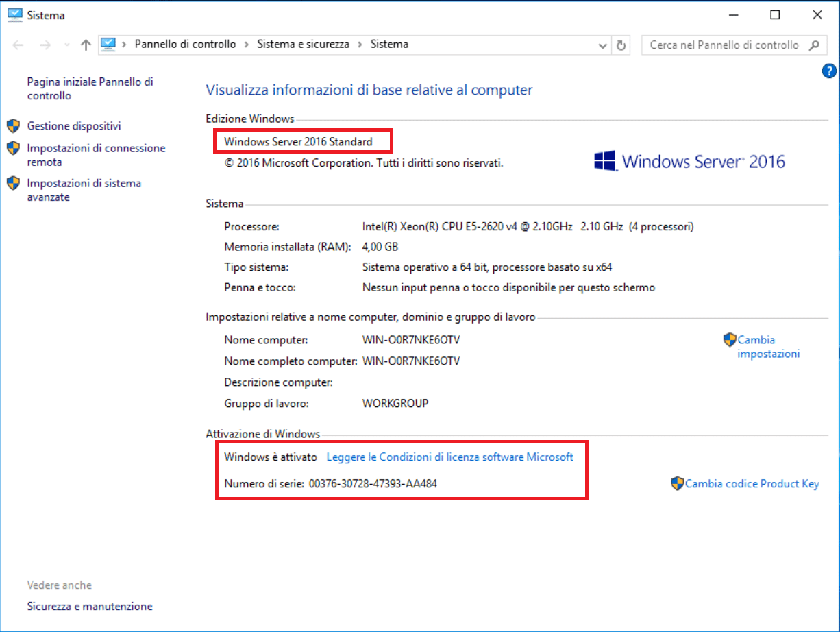Click the back navigation arrow

tap(18, 45)
